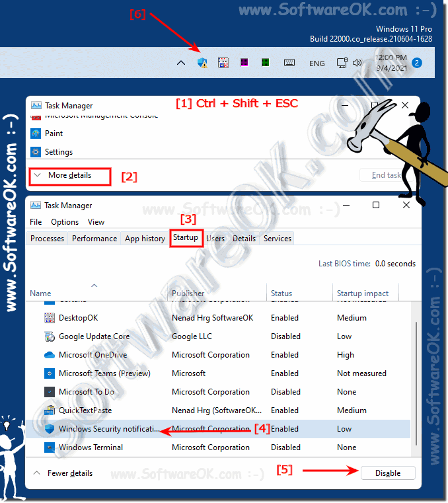Screen dimensions: 448x503
Task: Open Windows Security shield tray icon
Action: [x=202, y=63]
